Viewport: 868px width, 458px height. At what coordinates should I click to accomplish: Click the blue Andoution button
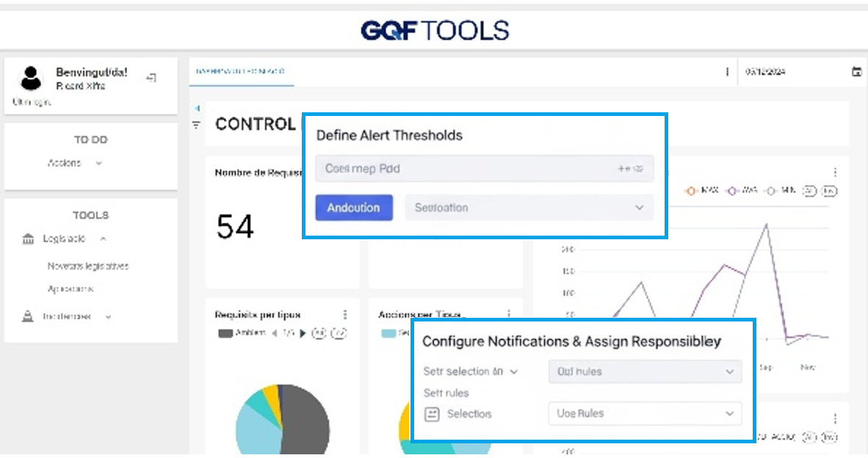pos(354,208)
